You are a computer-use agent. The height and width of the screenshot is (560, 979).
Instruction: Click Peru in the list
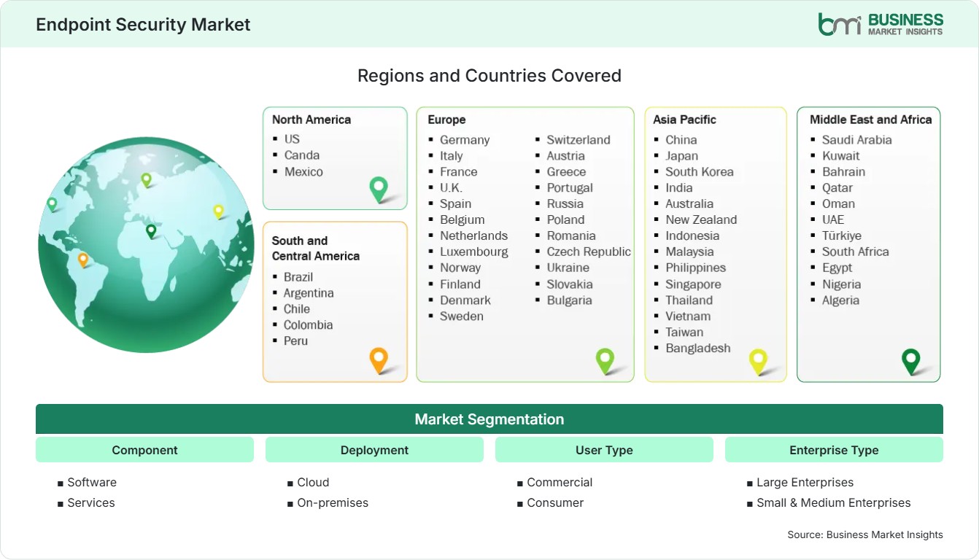[x=295, y=341]
